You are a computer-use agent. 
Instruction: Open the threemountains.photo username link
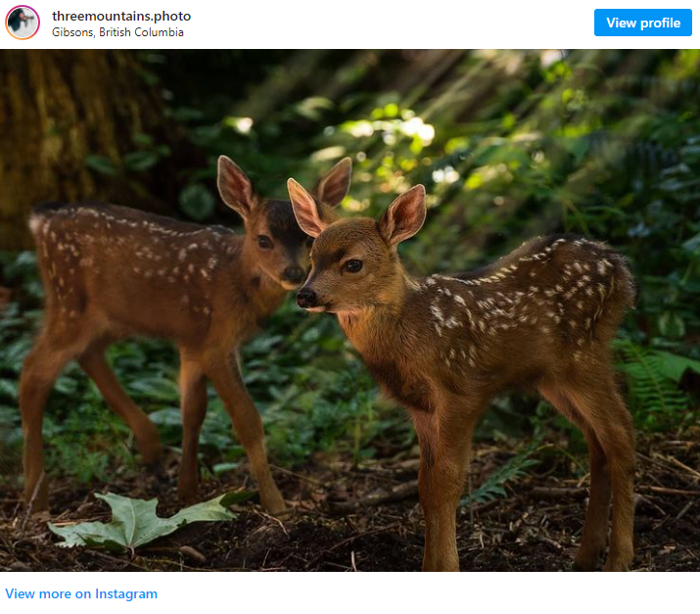[121, 16]
